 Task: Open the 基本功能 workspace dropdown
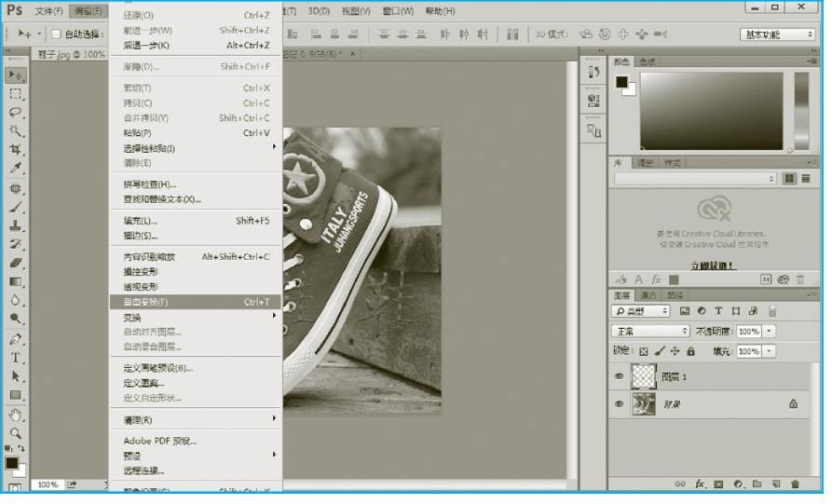777,34
